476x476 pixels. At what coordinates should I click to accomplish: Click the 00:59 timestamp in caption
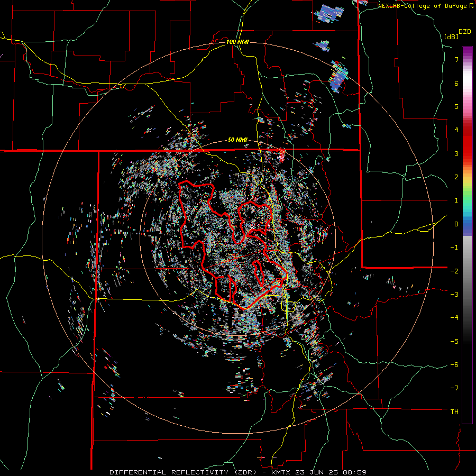[355, 472]
